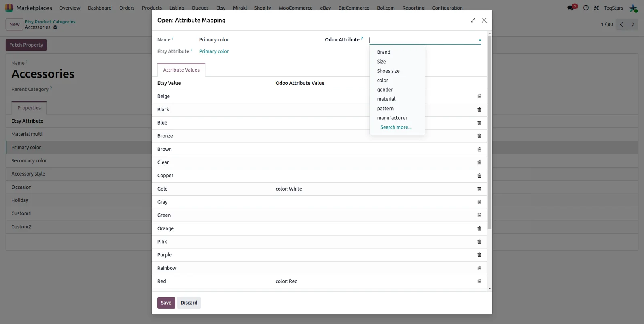Open the Primary color Etsy Attribute link
This screenshot has height=324, width=644.
214,51
